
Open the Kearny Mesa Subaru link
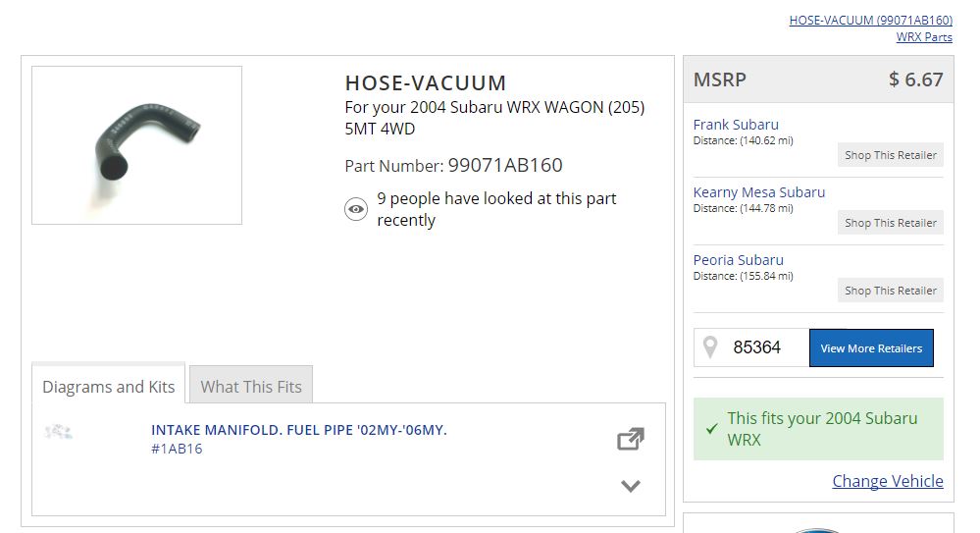(x=759, y=192)
